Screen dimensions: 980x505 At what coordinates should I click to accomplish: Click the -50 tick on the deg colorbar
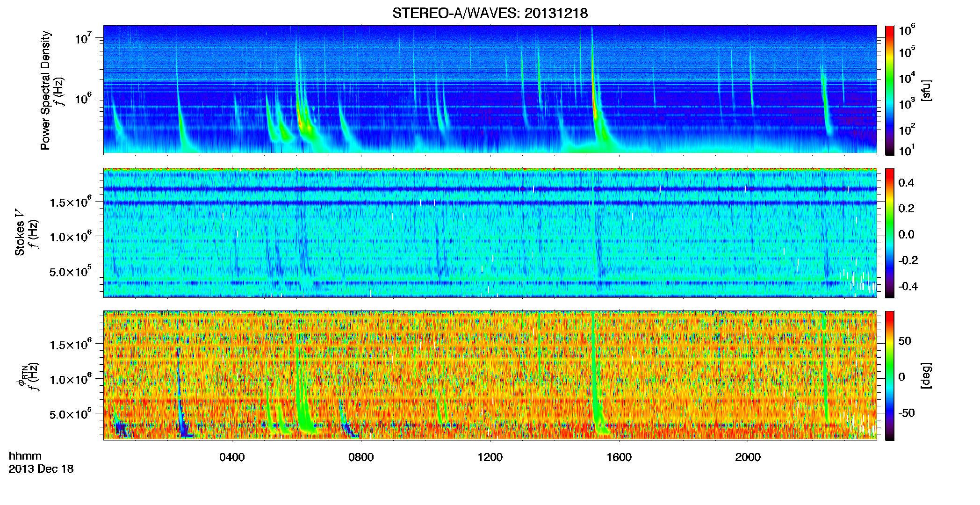907,413
